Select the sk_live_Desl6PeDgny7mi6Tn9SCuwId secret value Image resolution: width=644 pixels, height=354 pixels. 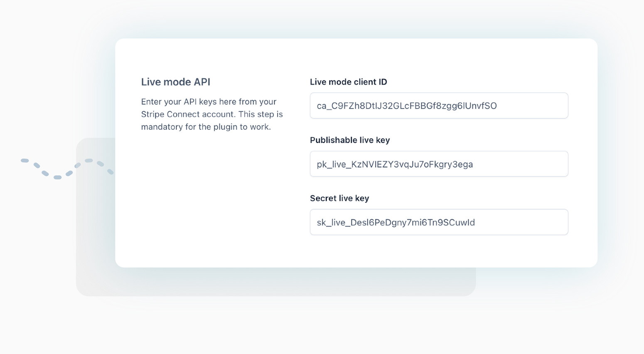tap(395, 223)
